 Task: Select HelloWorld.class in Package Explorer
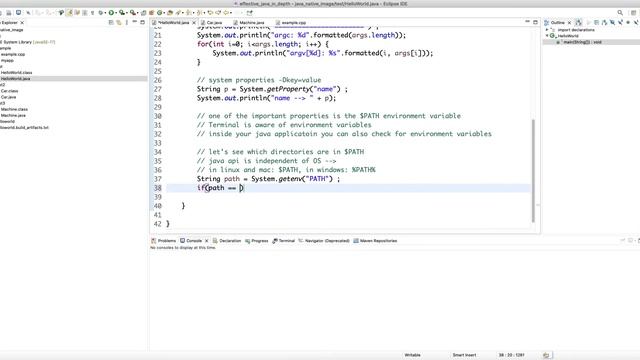tap(16, 72)
